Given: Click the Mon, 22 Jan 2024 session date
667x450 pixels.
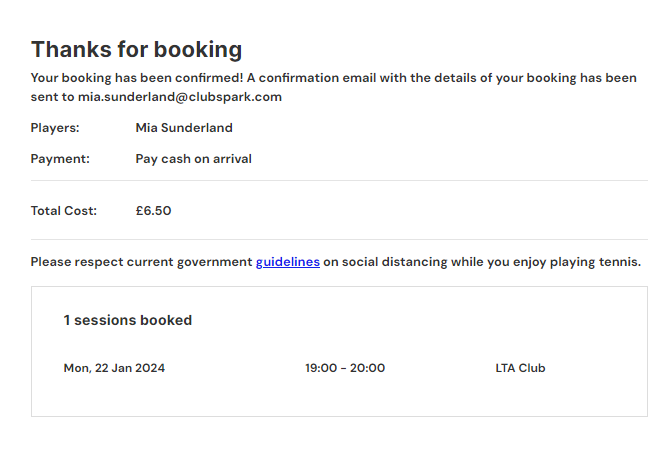Looking at the screenshot, I should click(x=114, y=368).
